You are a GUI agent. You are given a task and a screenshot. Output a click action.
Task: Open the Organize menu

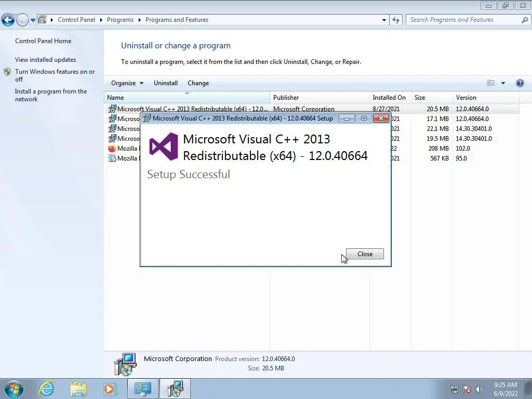point(127,83)
